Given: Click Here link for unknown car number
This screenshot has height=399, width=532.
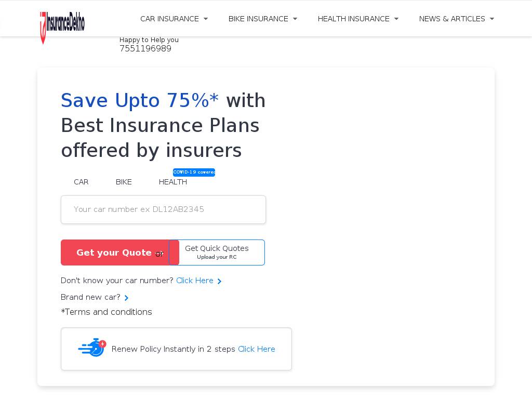Looking at the screenshot, I should click(195, 281).
